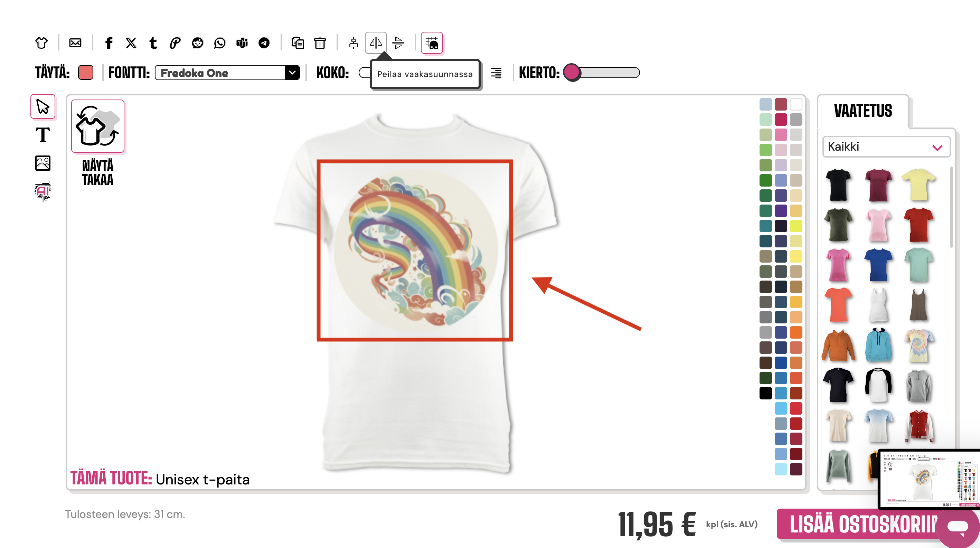The image size is (980, 548).
Task: Click the horizontal mirror (Peilaa vaakasuunnassa) icon
Action: click(376, 42)
